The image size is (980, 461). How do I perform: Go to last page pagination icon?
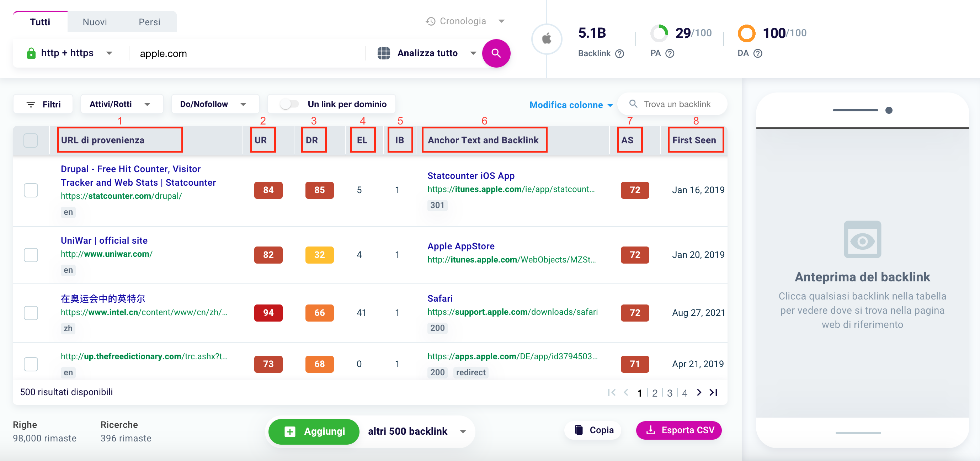(713, 392)
